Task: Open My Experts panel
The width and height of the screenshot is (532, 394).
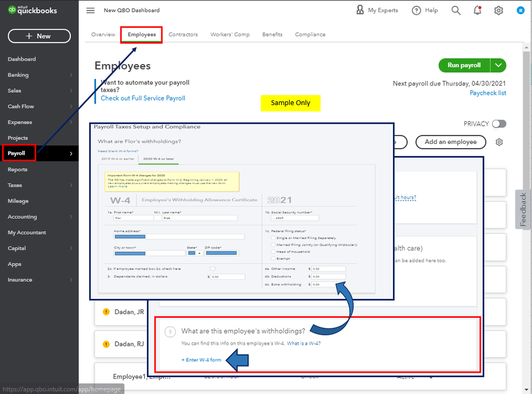Action: (377, 10)
